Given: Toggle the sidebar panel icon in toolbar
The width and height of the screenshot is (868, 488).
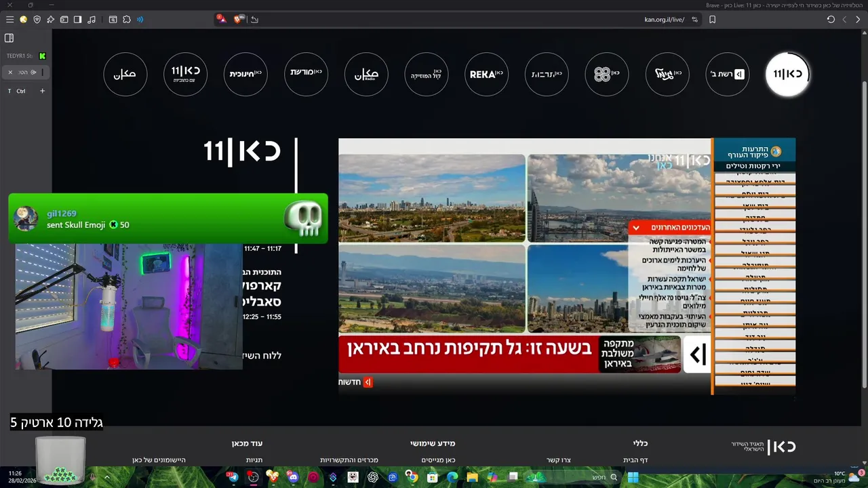Looking at the screenshot, I should pos(78,20).
